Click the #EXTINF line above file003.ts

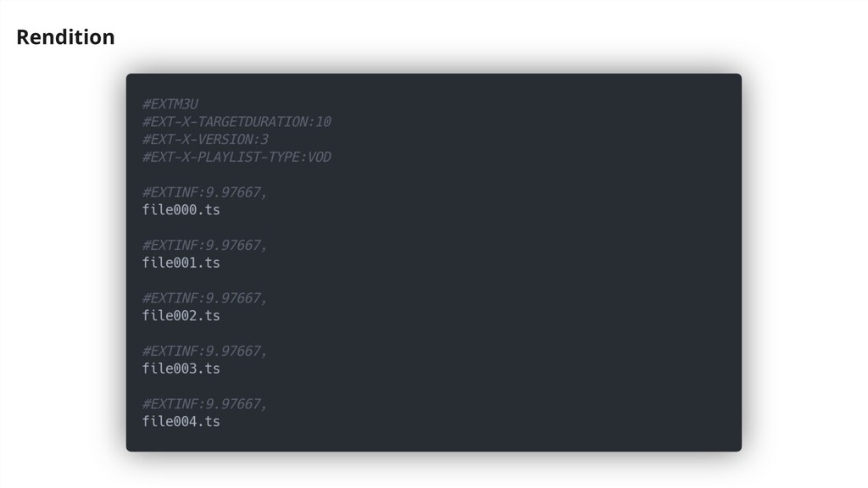[x=204, y=352]
